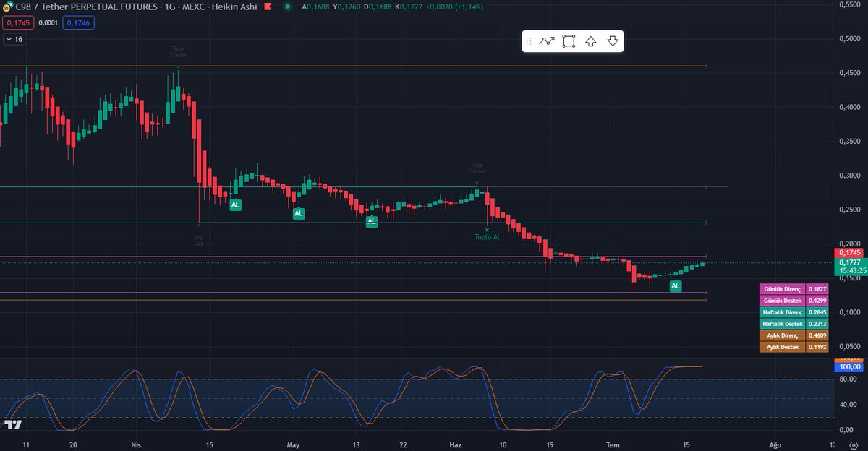868x451 pixels.
Task: Click the red flag icon beside title
Action: click(267, 7)
